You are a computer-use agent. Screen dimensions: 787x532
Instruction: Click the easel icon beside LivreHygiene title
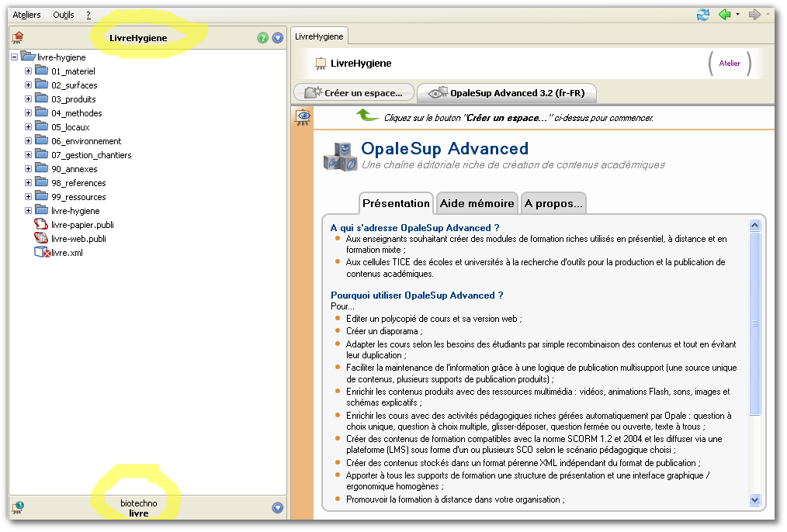click(x=321, y=64)
